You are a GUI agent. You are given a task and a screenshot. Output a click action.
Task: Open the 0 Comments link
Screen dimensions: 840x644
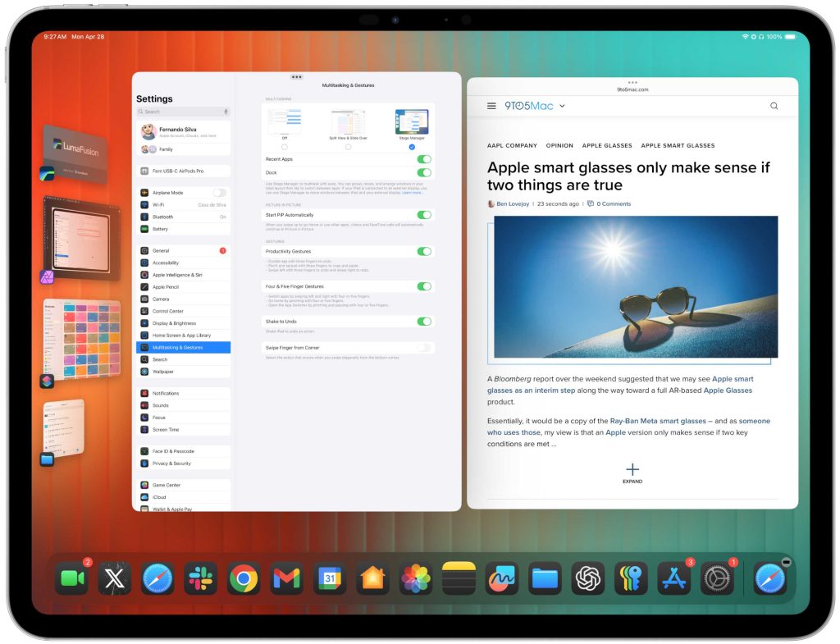click(x=614, y=203)
